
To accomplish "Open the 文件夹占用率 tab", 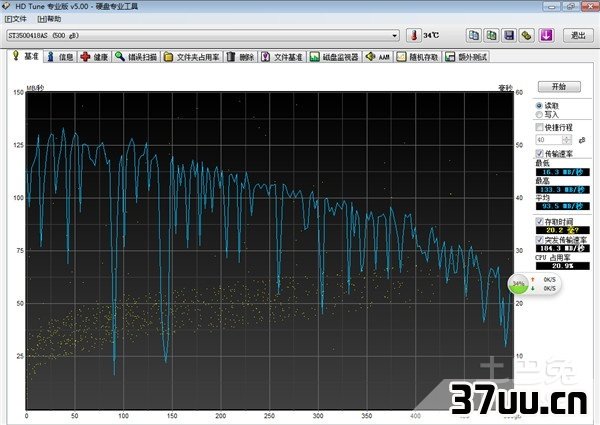I will (x=192, y=57).
